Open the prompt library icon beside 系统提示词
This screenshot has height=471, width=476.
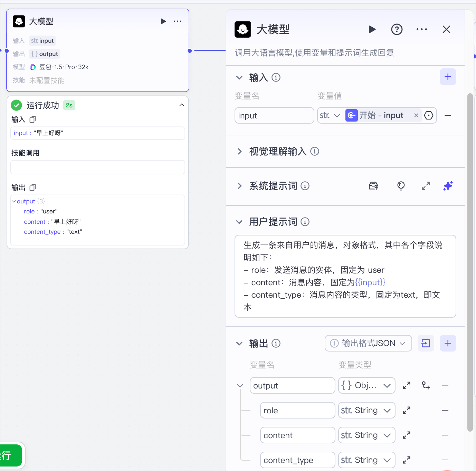(373, 186)
